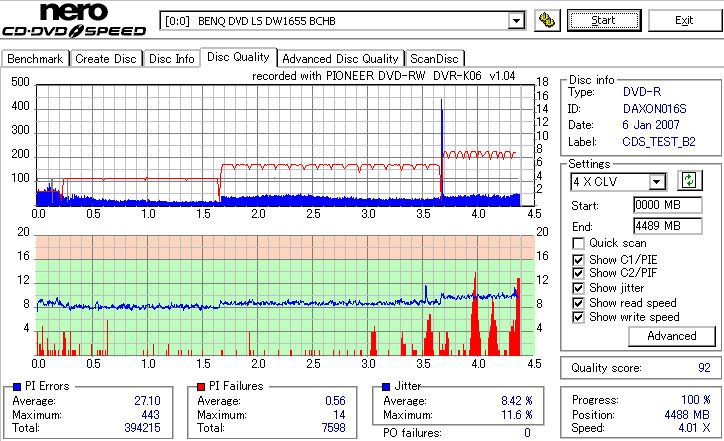
Task: Click the disc ID DAXON016S text
Action: click(x=654, y=109)
